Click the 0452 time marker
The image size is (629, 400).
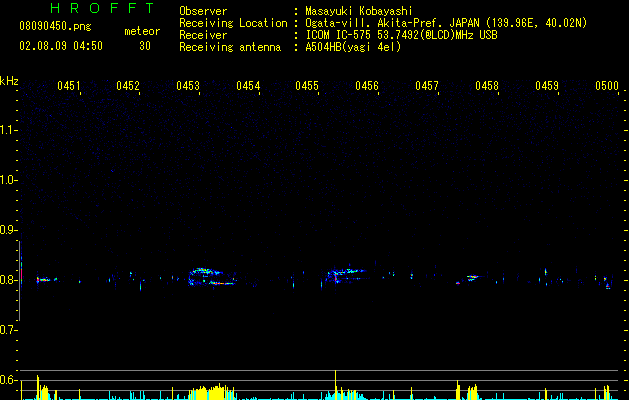point(128,86)
